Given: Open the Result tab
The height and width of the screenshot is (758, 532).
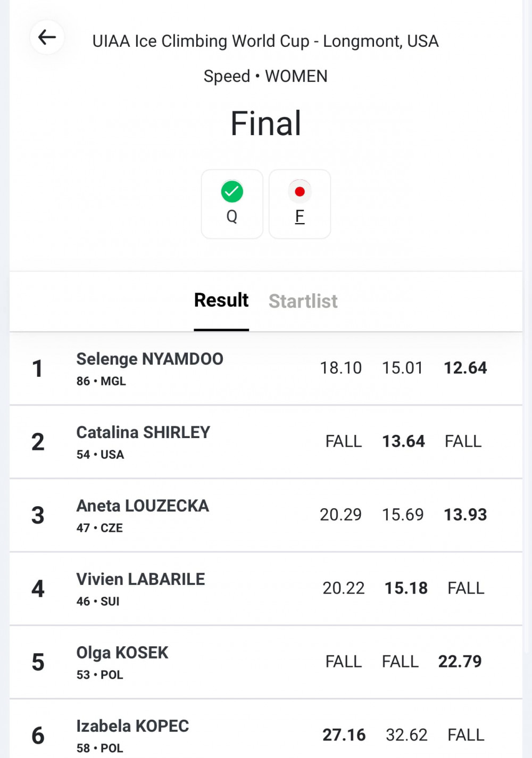Looking at the screenshot, I should [221, 301].
